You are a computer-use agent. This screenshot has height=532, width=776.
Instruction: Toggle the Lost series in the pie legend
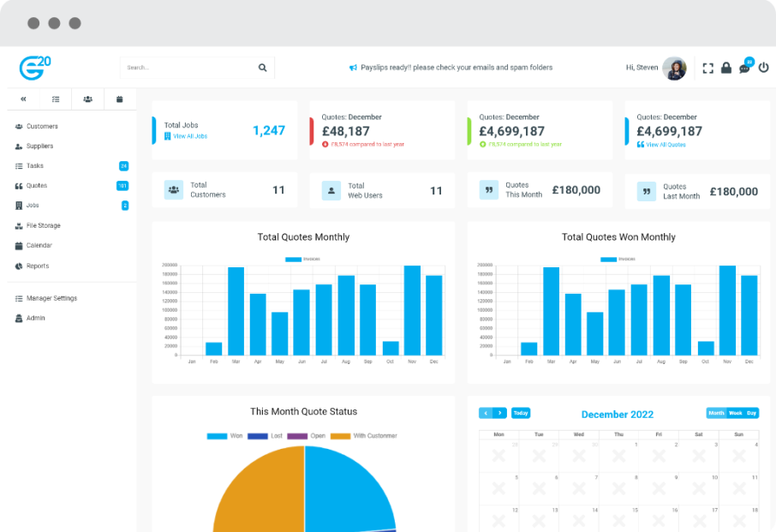click(x=268, y=435)
